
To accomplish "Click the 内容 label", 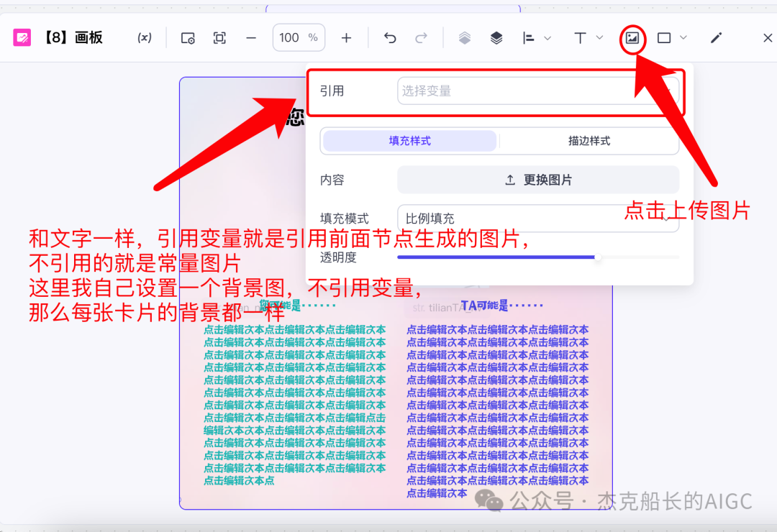I will pyautogui.click(x=332, y=180).
